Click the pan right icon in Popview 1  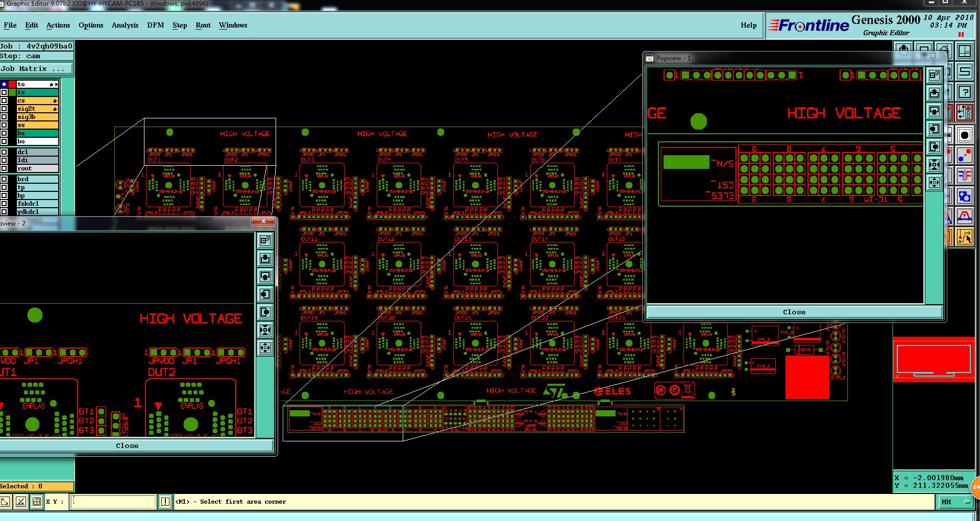tap(934, 146)
